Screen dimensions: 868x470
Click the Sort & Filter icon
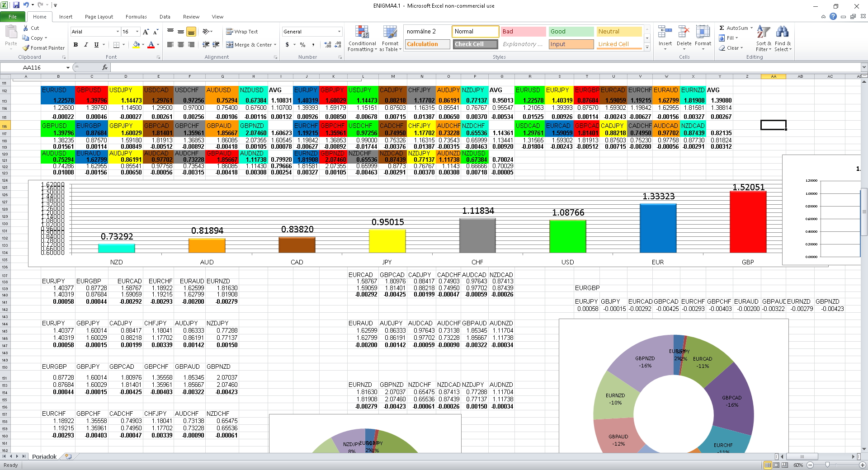click(763, 38)
